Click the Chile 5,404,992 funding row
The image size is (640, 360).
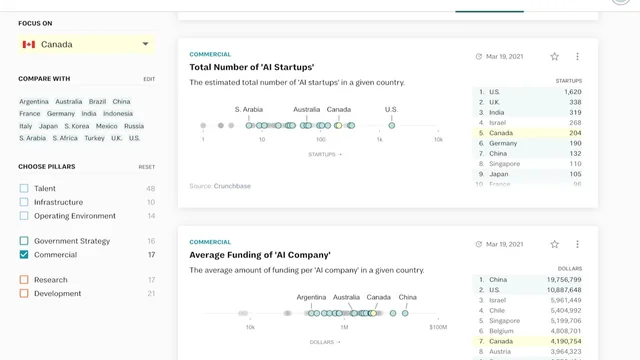pos(528,310)
